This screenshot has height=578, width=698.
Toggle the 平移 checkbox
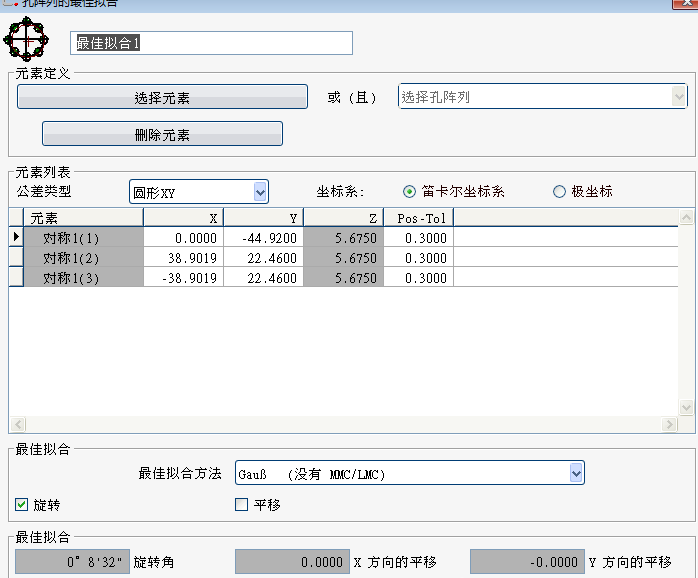point(241,505)
